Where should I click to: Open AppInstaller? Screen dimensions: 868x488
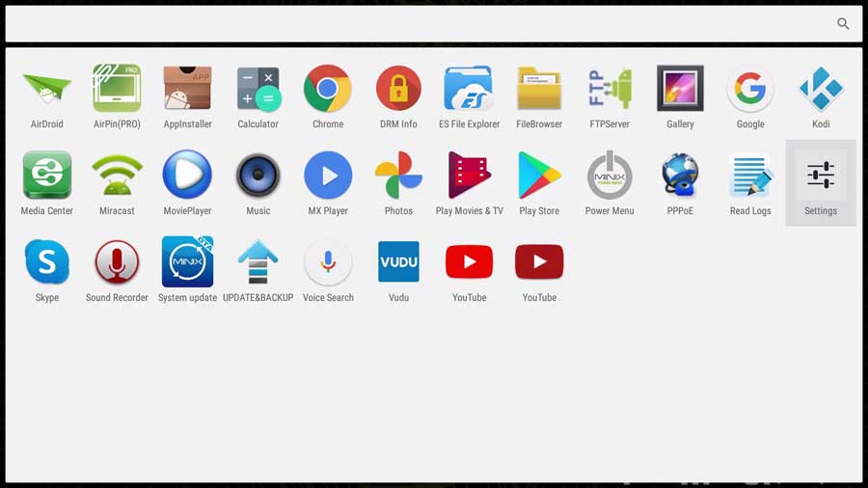(x=188, y=89)
